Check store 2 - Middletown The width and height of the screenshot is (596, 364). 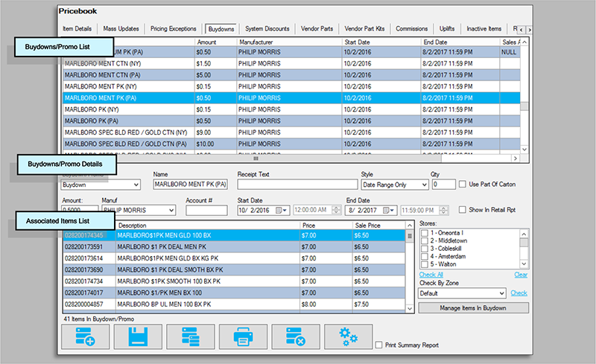click(425, 241)
